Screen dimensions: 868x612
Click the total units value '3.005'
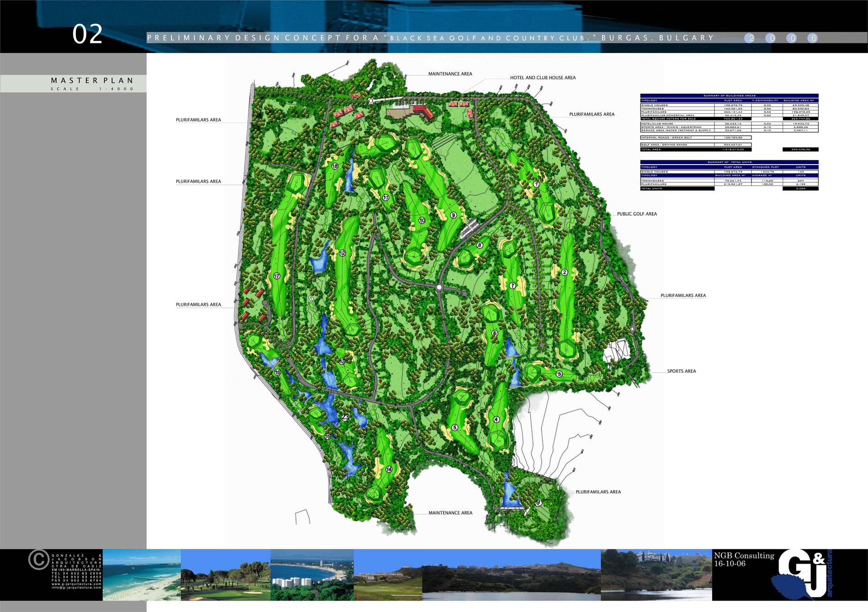(x=801, y=188)
